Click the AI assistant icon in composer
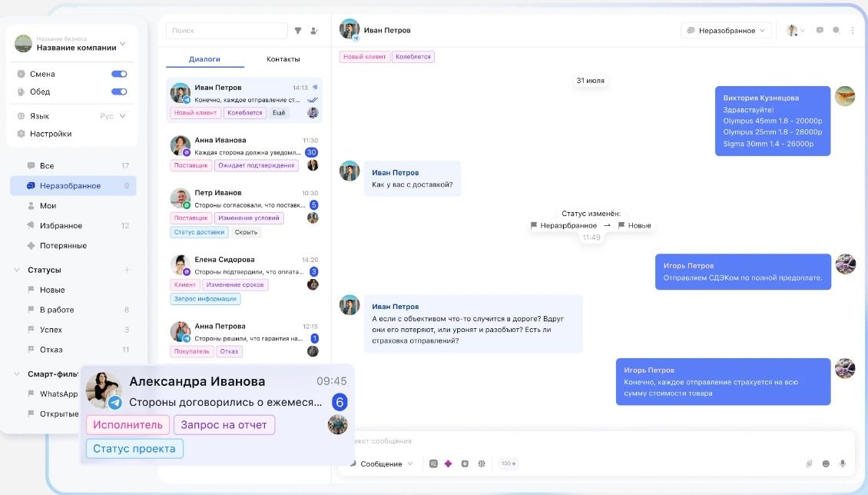 point(433,463)
